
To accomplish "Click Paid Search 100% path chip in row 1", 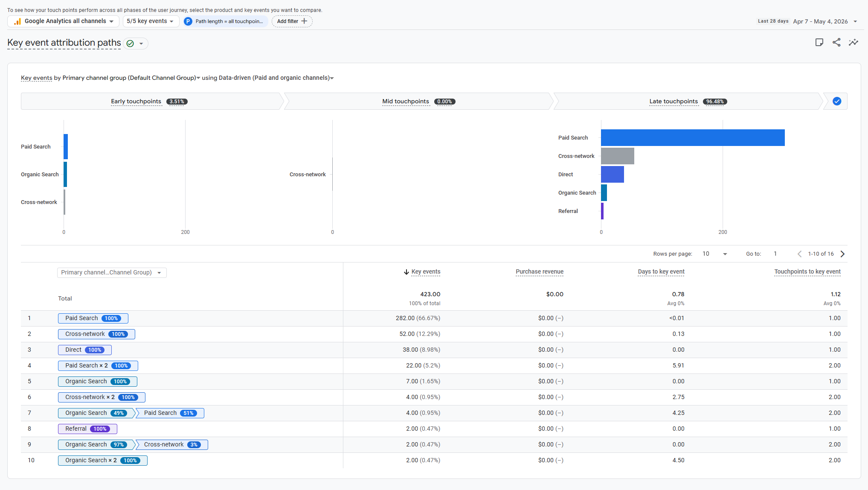I will pos(93,318).
